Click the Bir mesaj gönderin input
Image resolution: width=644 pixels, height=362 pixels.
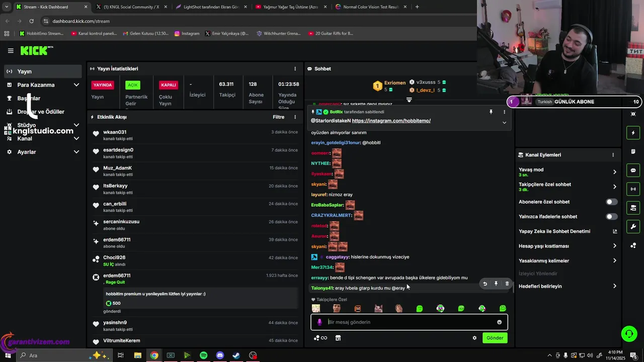click(x=409, y=322)
